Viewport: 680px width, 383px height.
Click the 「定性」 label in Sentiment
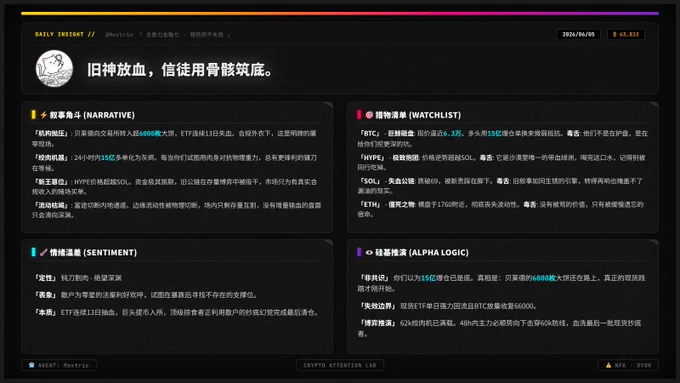coord(46,278)
